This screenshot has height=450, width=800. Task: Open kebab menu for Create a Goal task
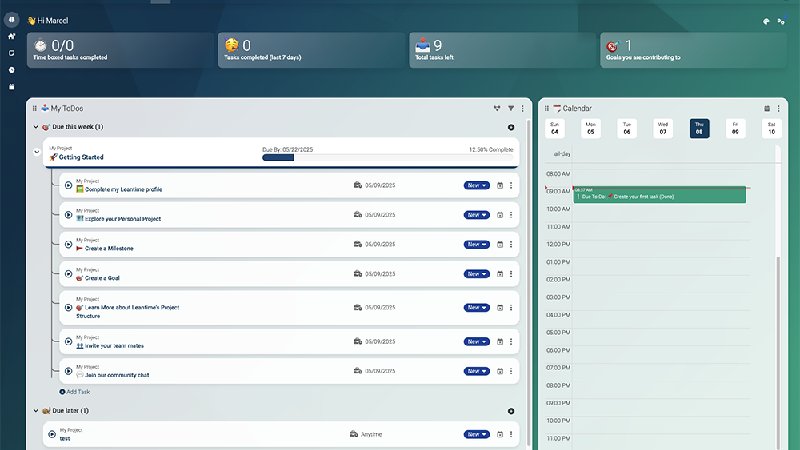(511, 274)
